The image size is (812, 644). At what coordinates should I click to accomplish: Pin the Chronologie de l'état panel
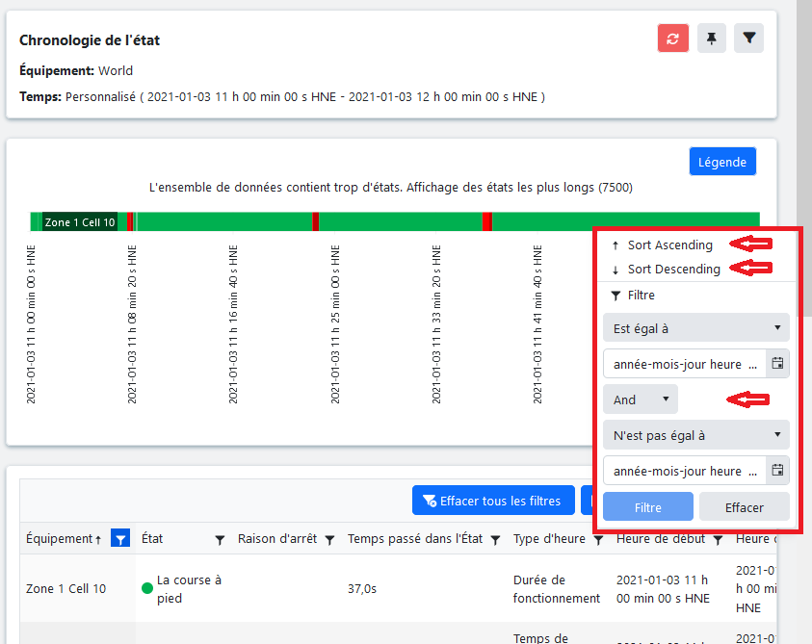coord(712,39)
